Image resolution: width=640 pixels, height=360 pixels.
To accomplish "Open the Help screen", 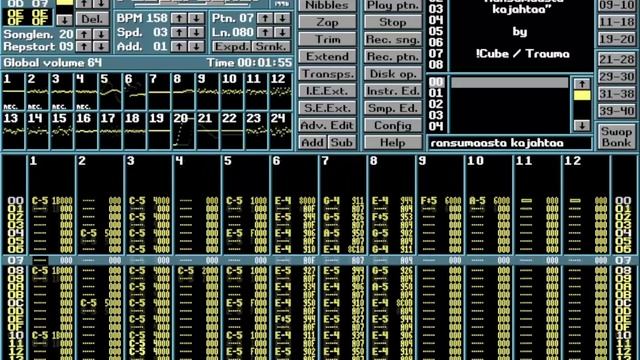I will (393, 142).
